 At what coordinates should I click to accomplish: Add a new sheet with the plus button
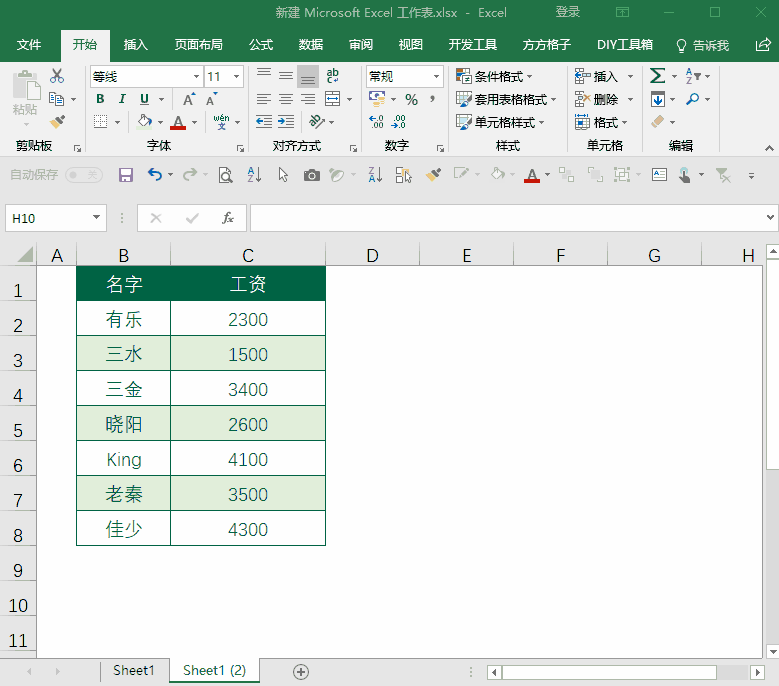click(301, 671)
